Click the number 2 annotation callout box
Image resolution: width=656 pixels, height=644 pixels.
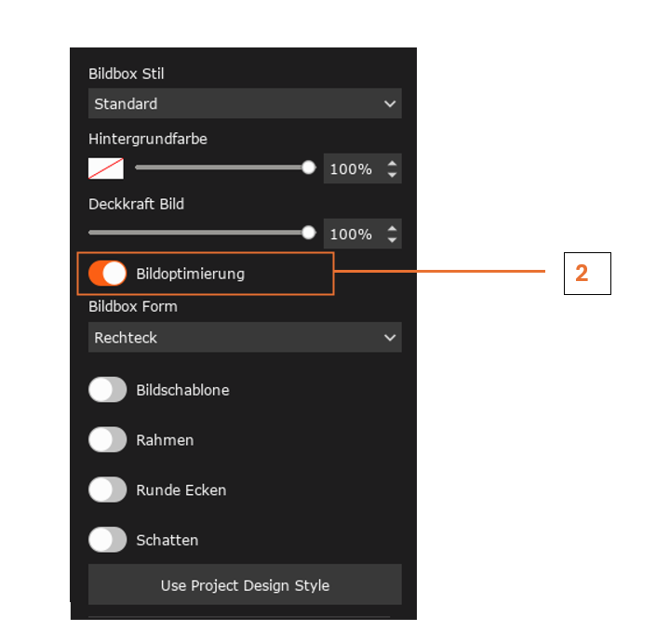tap(587, 274)
